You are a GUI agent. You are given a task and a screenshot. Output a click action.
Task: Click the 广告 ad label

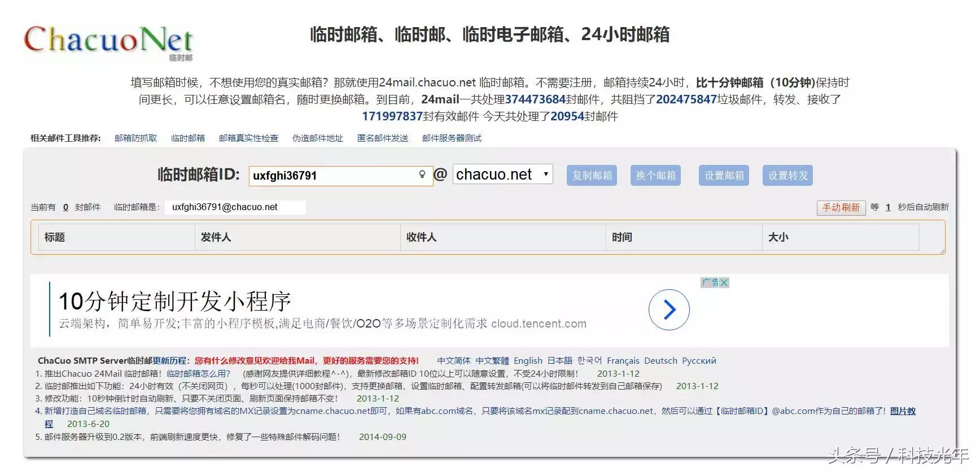[x=710, y=282]
